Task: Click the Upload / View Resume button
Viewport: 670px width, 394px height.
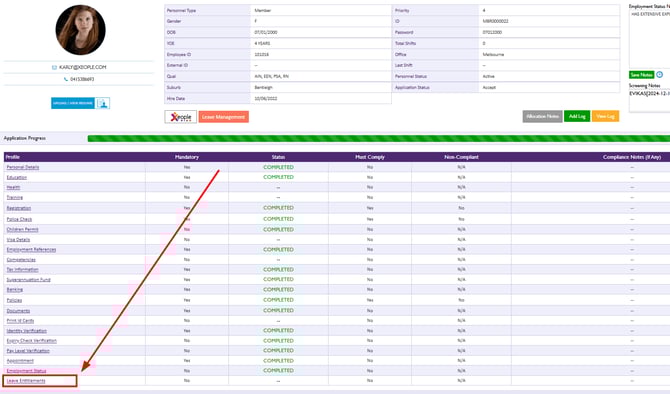Action: coord(73,103)
